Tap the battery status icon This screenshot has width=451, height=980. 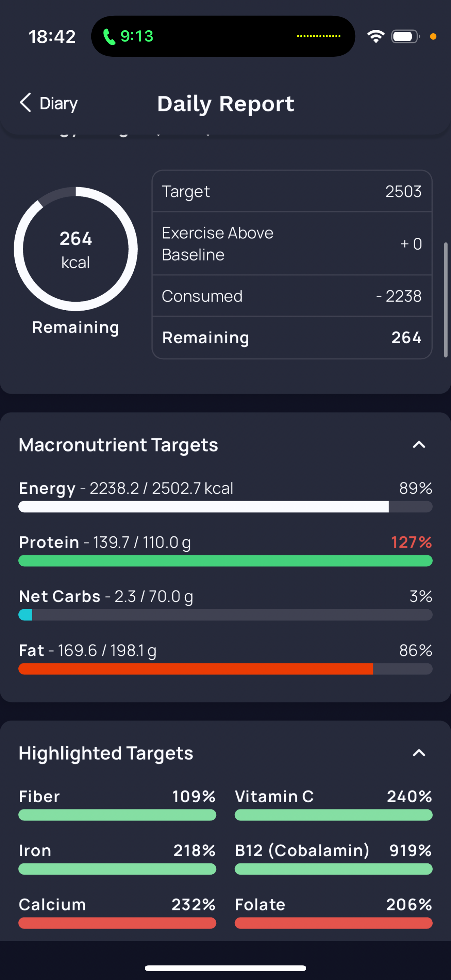tap(405, 37)
